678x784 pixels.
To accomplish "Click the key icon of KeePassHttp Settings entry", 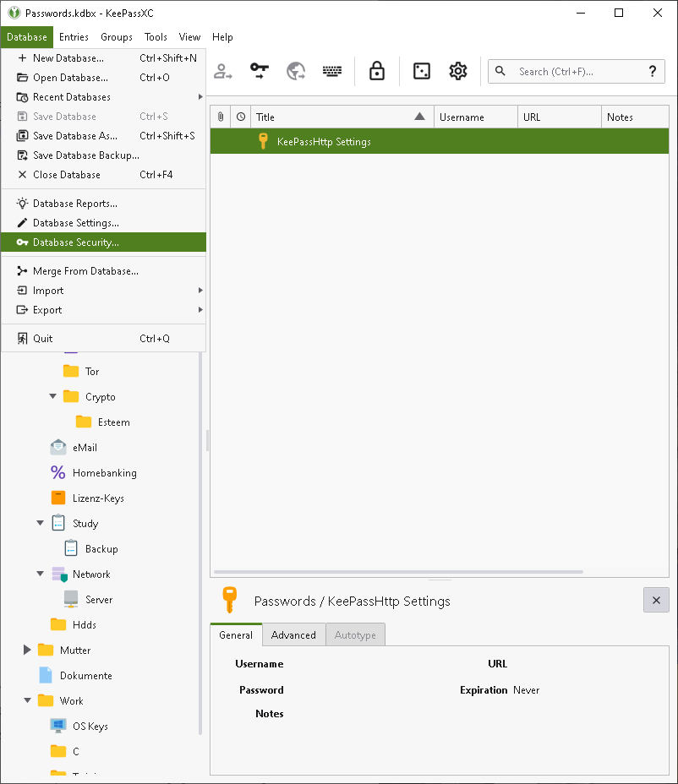I will click(263, 141).
